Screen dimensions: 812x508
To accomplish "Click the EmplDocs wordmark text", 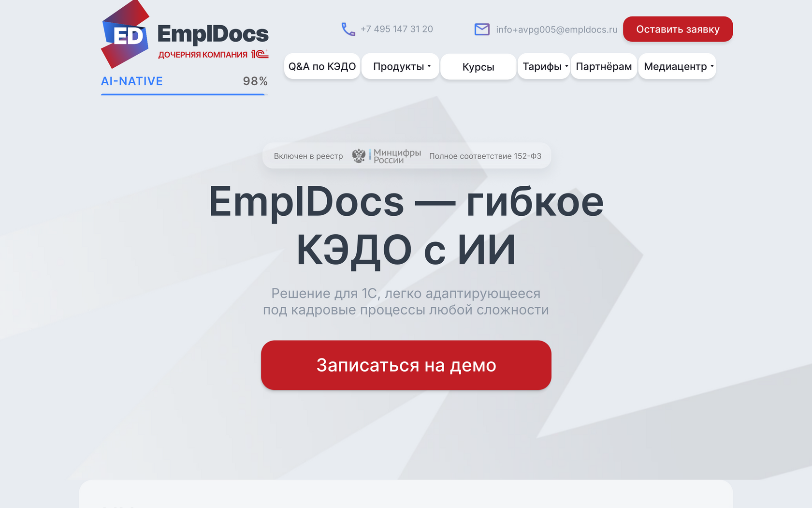I will tap(213, 34).
